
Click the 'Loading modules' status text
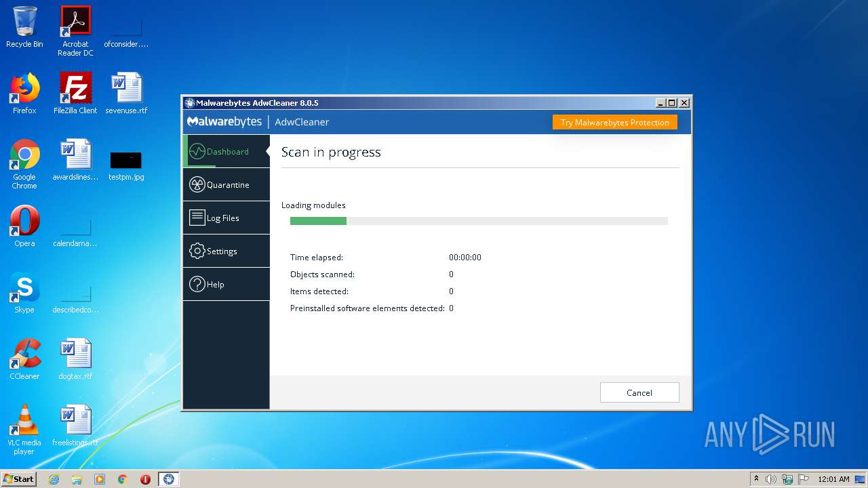pyautogui.click(x=313, y=205)
